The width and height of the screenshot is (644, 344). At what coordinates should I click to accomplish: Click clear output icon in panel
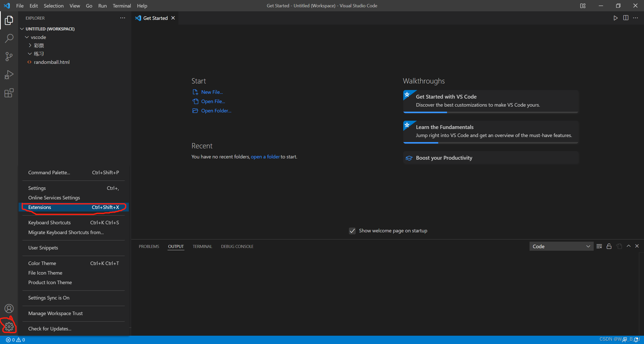pyautogui.click(x=599, y=246)
